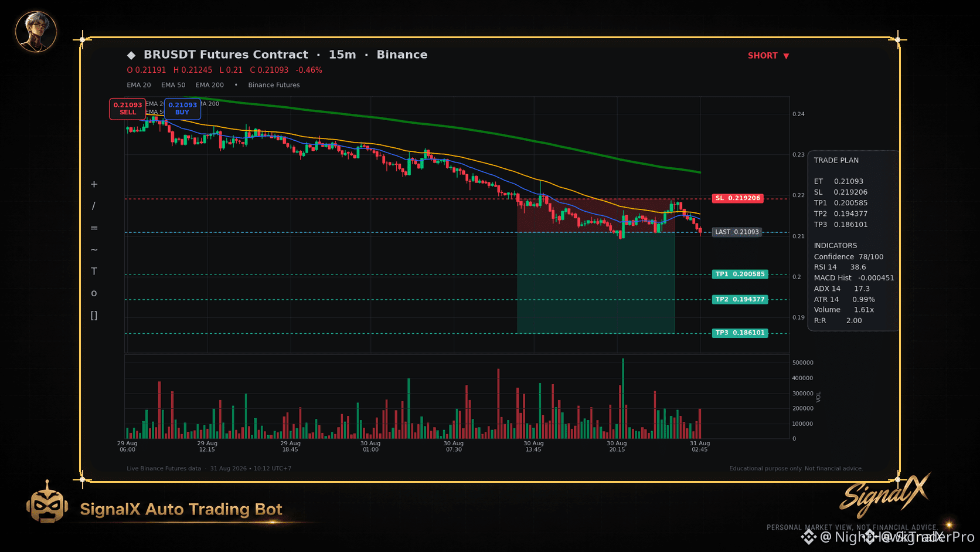Click the BRUSDT Futures Contract title
980x552 pixels.
click(226, 55)
